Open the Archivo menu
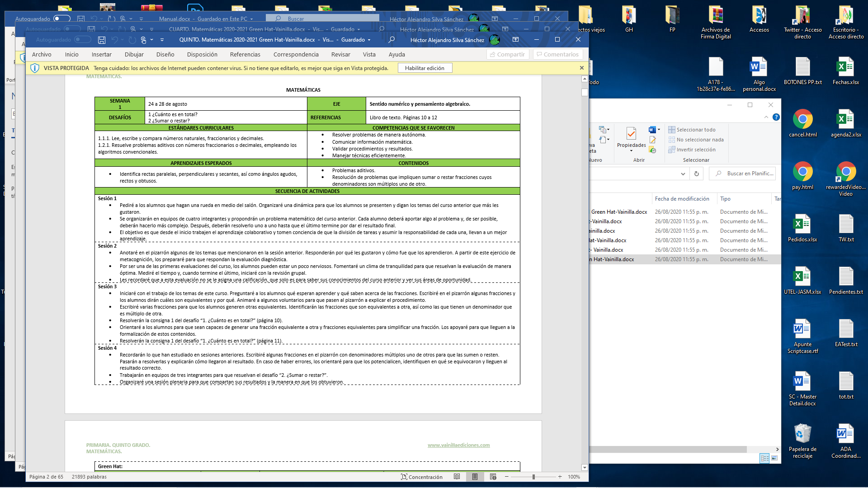868x488 pixels. click(x=42, y=54)
